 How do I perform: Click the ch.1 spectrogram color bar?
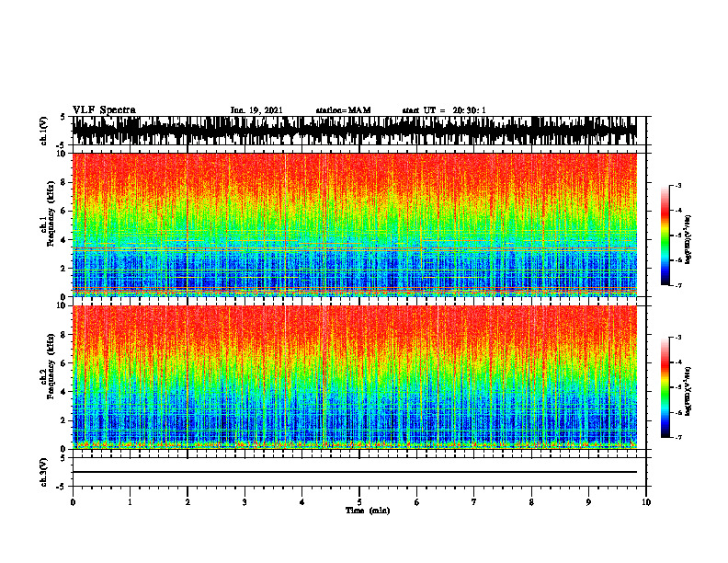[665, 236]
